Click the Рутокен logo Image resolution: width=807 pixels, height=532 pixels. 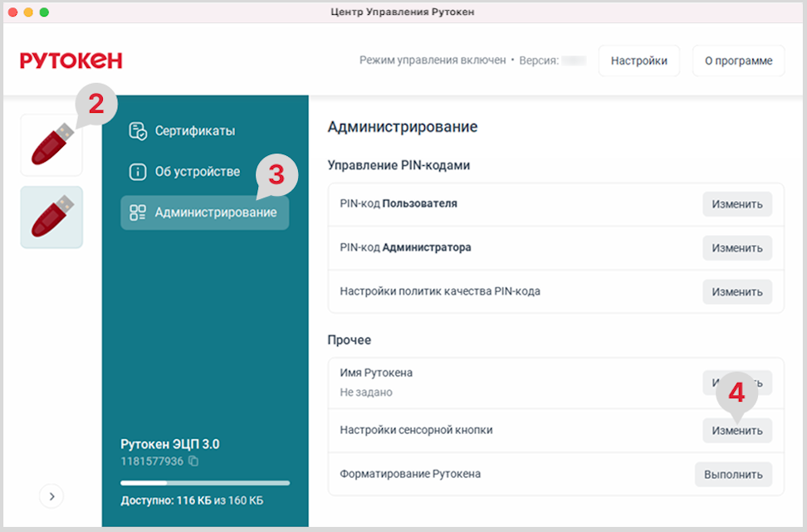click(x=71, y=61)
